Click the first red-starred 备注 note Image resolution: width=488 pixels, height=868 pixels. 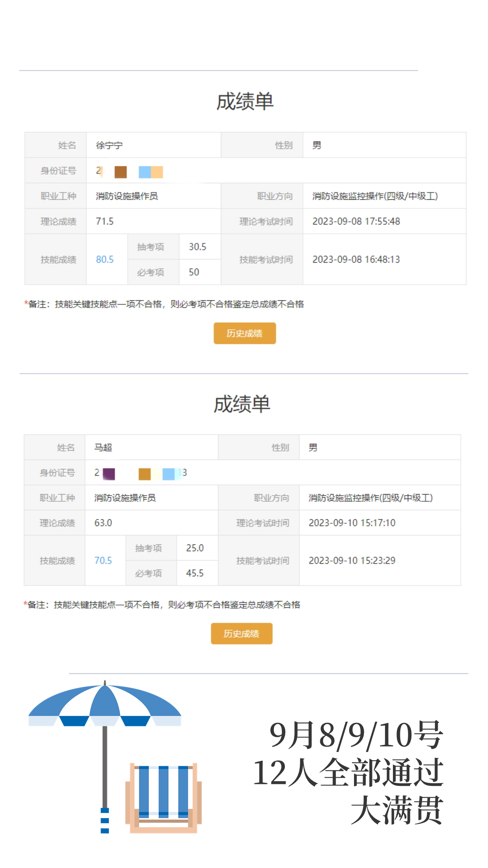click(164, 304)
